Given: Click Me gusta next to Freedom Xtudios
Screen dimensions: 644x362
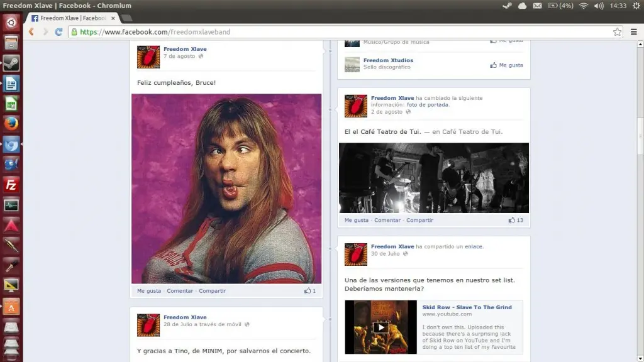Looking at the screenshot, I should click(x=506, y=65).
